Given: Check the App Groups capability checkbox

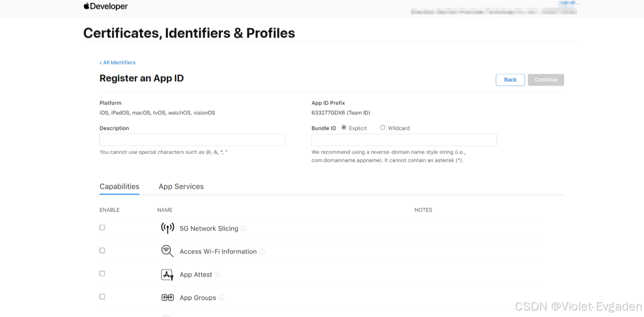Looking at the screenshot, I should click(x=102, y=297).
